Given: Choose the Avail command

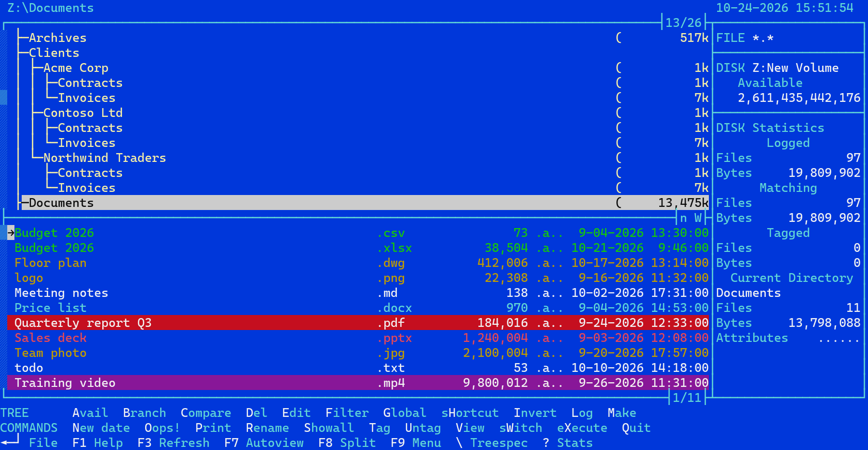Looking at the screenshot, I should (90, 413).
